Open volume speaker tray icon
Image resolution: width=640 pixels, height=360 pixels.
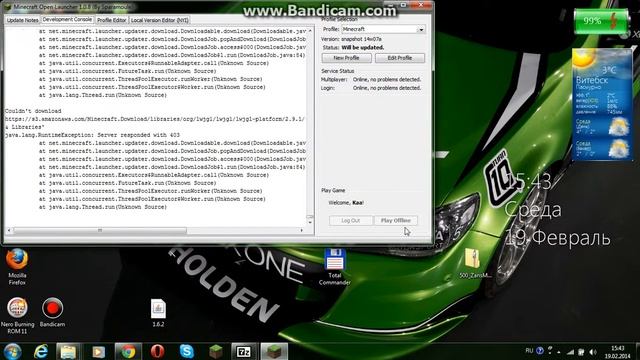point(593,351)
